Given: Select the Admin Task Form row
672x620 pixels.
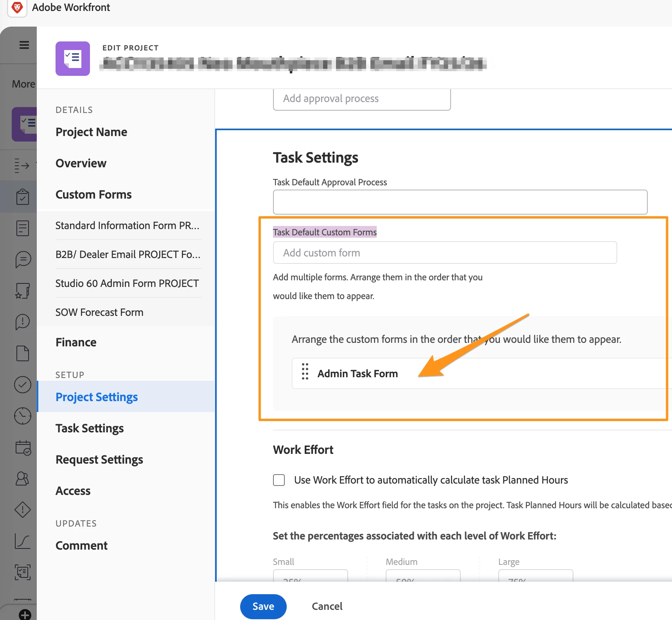Looking at the screenshot, I should (x=481, y=373).
